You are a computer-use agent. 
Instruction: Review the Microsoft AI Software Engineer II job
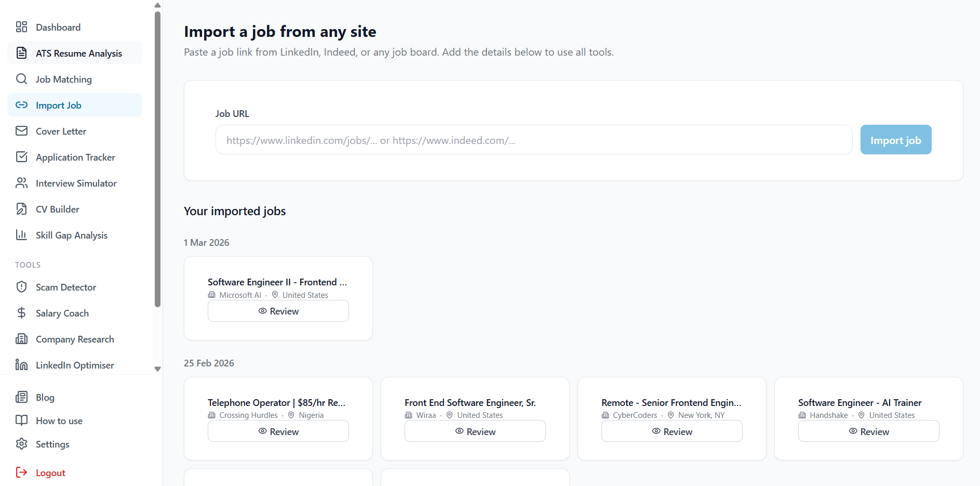(x=278, y=311)
